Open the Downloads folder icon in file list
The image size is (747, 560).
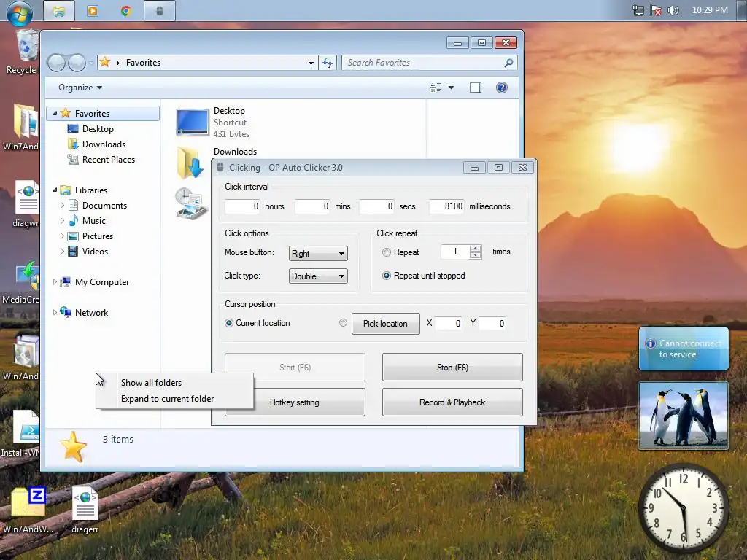pyautogui.click(x=190, y=163)
